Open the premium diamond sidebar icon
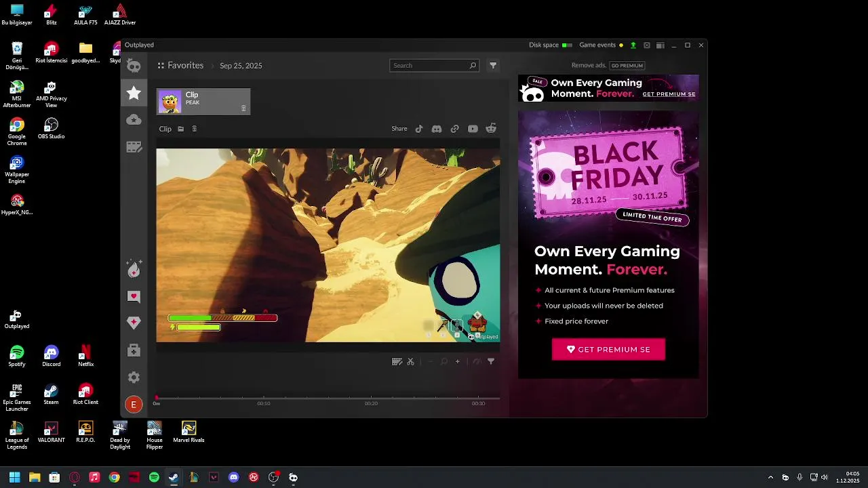 (x=134, y=323)
